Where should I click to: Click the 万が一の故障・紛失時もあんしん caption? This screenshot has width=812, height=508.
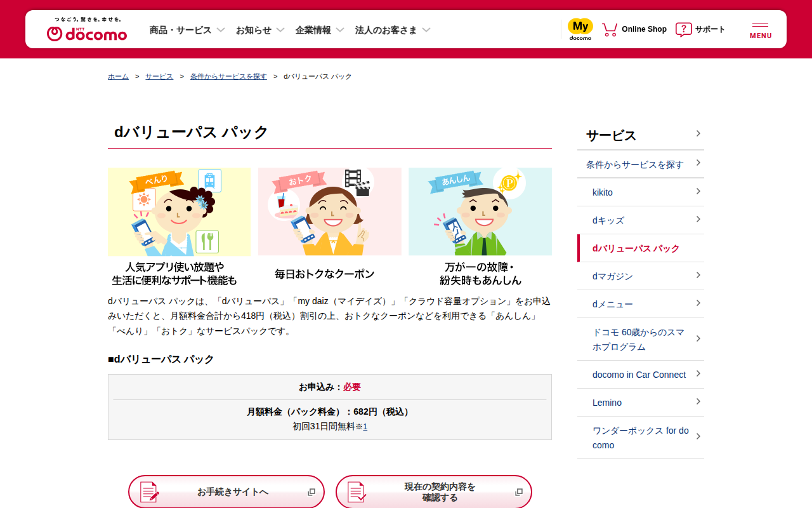click(x=480, y=274)
